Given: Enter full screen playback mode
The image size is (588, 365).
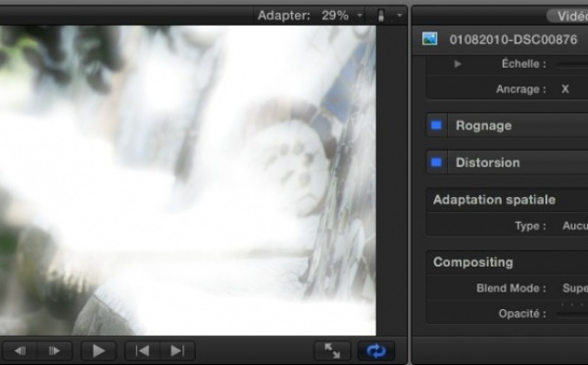Looking at the screenshot, I should pyautogui.click(x=332, y=351).
